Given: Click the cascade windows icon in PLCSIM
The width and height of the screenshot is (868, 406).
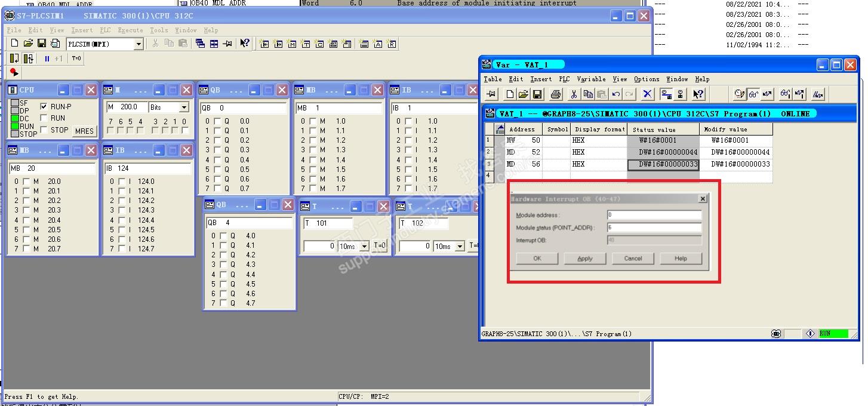Looking at the screenshot, I should point(200,44).
